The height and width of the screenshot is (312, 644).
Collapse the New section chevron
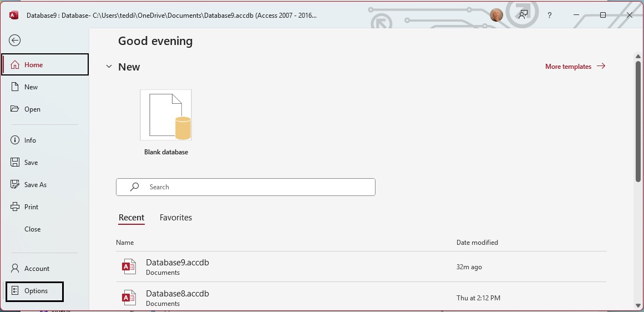tap(109, 67)
